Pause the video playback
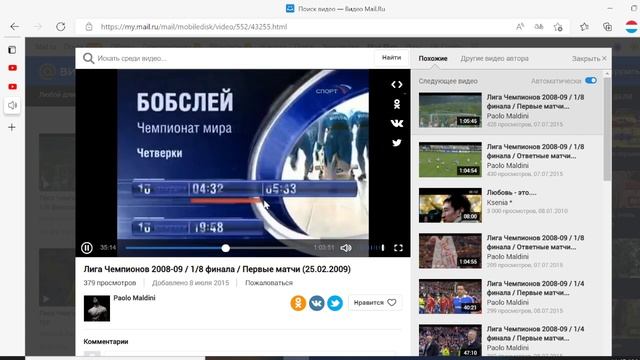The width and height of the screenshot is (640, 360). pos(87,248)
